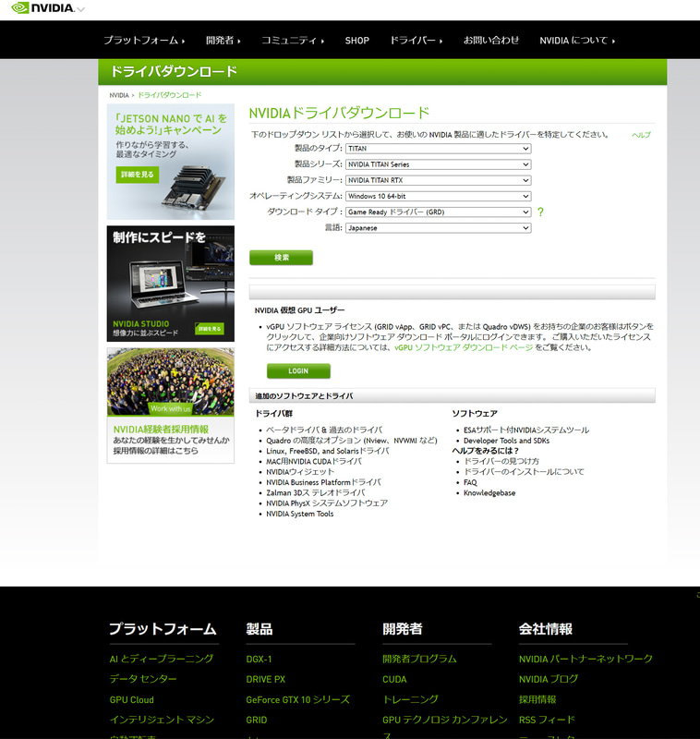
Task: Open the FAQ link
Action: point(470,482)
